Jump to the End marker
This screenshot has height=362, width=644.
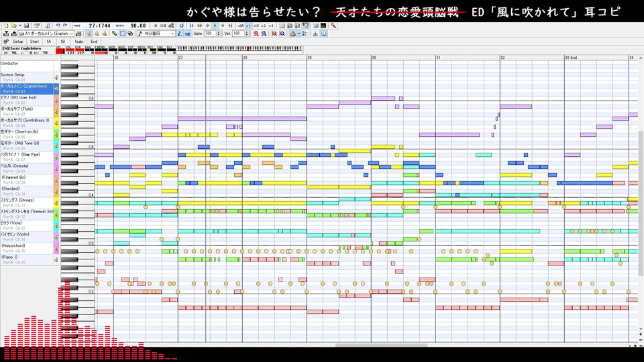[x=94, y=42]
